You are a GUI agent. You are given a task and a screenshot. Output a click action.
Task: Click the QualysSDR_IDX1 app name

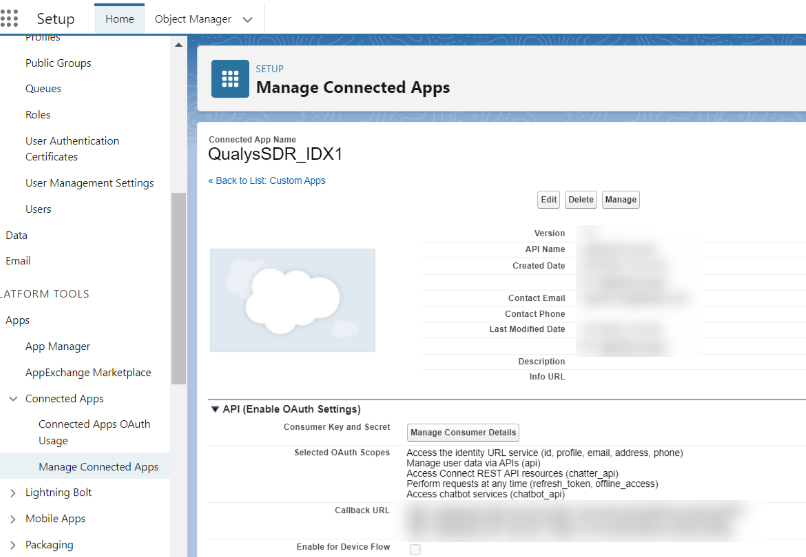tap(275, 154)
